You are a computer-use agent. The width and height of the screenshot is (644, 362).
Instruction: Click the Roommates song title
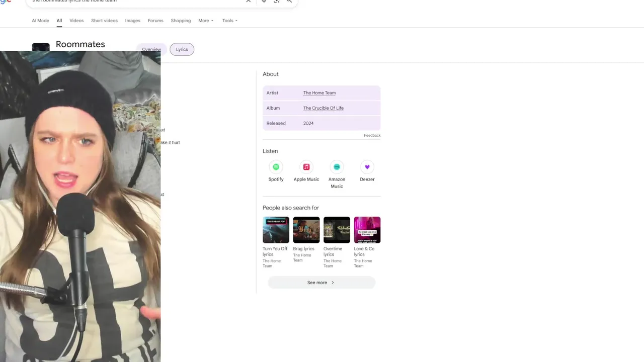point(80,44)
